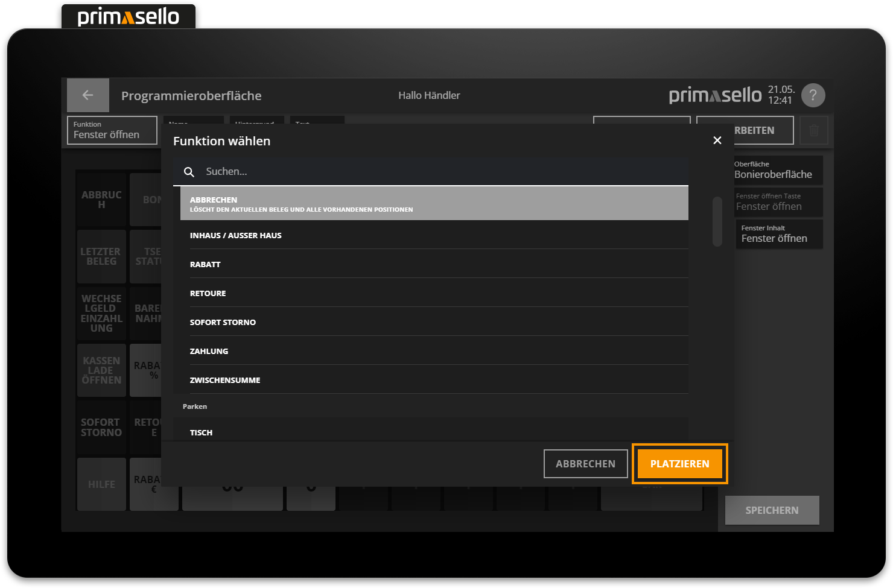
Task: Open the help question mark icon
Action: click(x=813, y=95)
